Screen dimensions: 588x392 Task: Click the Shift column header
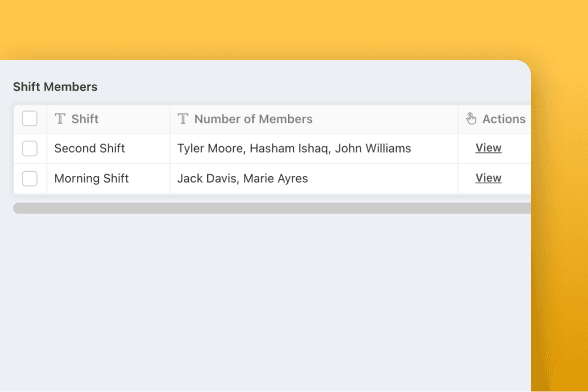108,119
